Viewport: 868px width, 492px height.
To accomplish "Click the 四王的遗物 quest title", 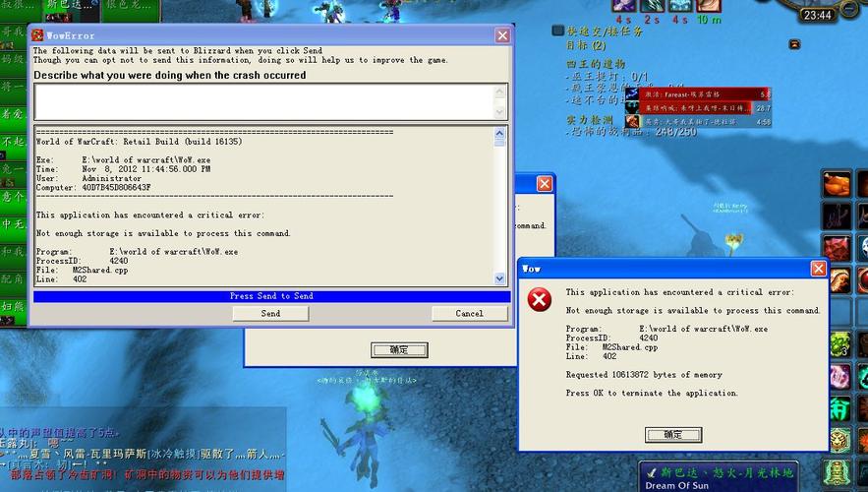I will pyautogui.click(x=596, y=64).
